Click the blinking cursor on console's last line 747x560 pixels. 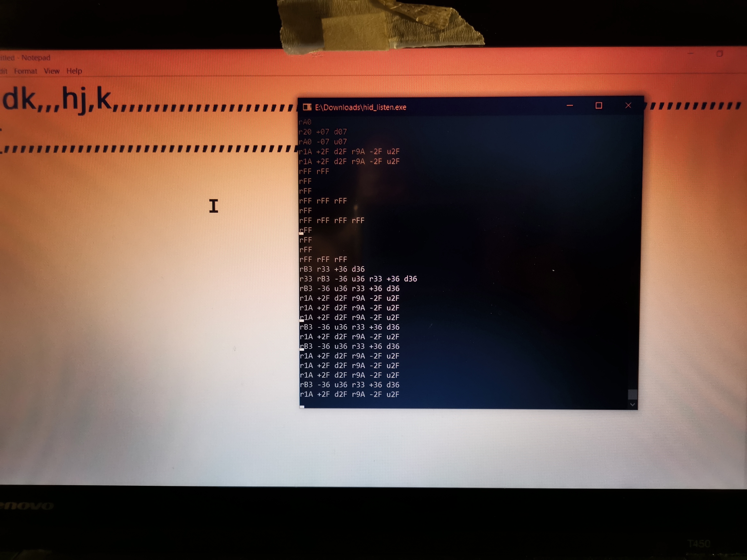click(302, 407)
